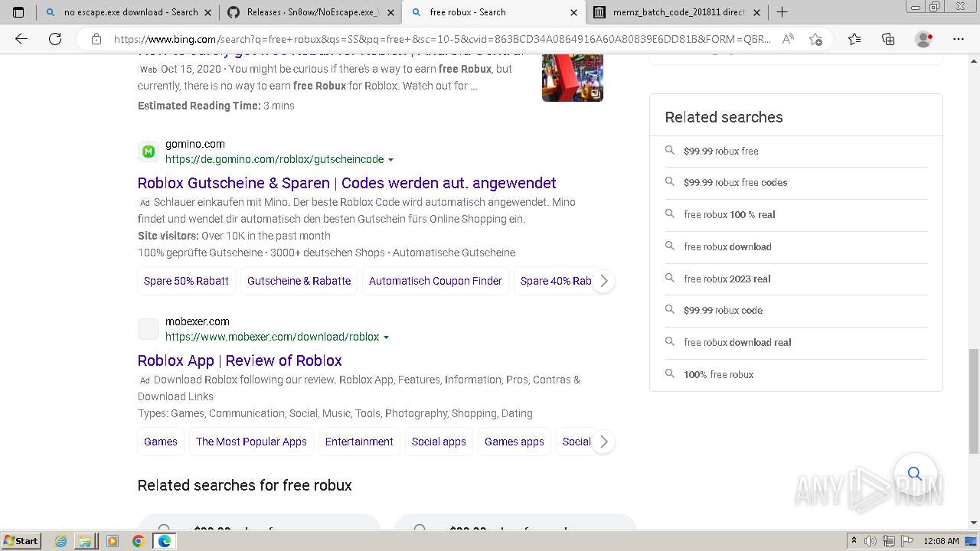Close the 'free robux - Search' tab
The width and height of the screenshot is (980, 551).
pyautogui.click(x=573, y=12)
